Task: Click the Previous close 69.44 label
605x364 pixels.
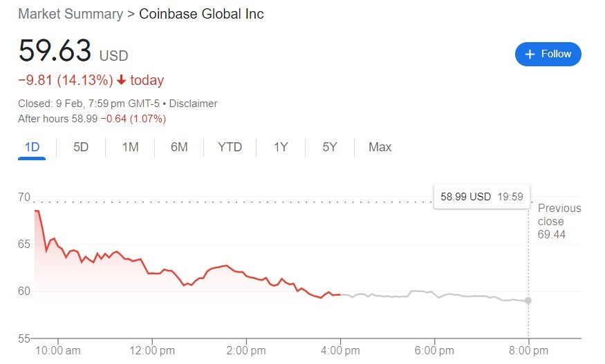Action: 559,221
